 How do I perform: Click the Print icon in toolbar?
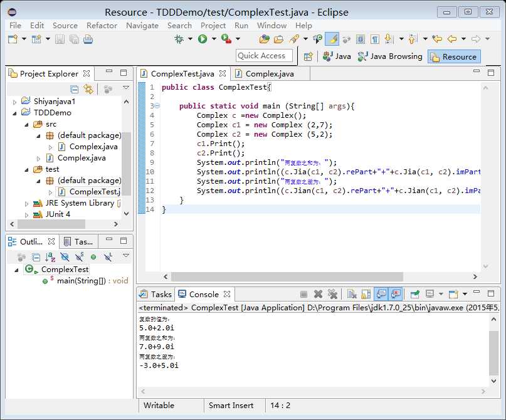pos(88,39)
